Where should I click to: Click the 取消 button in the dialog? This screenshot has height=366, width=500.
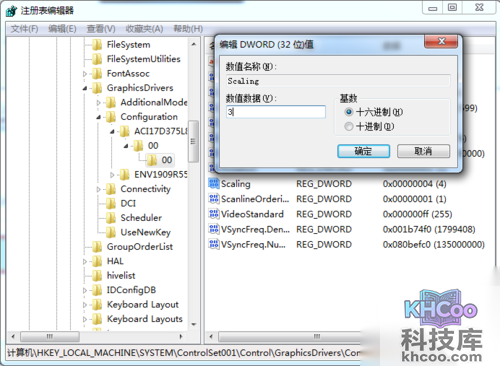coord(423,151)
